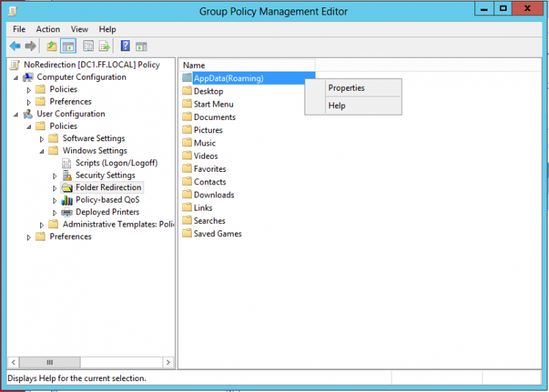
Task: Go up one level using folder-up icon
Action: coord(52,46)
